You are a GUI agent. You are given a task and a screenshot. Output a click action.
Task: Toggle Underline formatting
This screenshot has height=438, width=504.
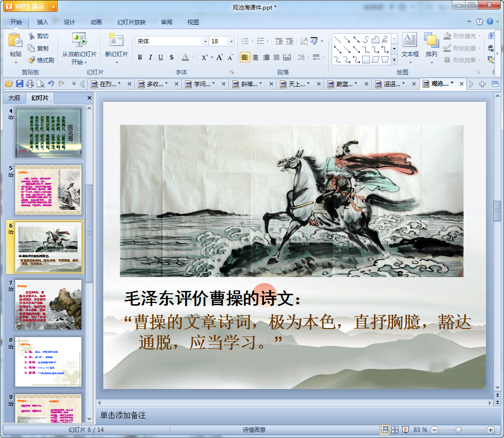(x=161, y=57)
